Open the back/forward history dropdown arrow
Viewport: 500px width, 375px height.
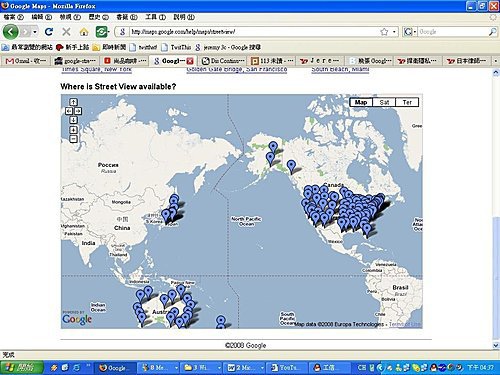tap(35, 32)
